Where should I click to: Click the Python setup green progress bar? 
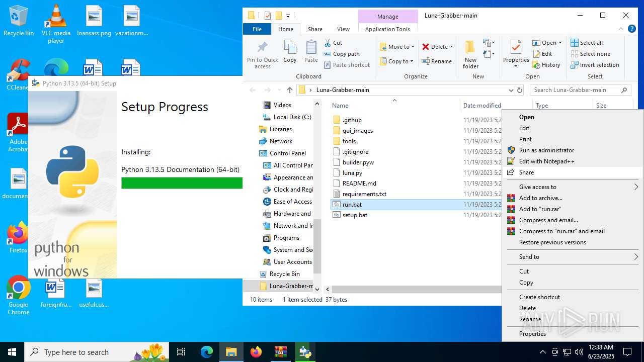[x=182, y=183]
